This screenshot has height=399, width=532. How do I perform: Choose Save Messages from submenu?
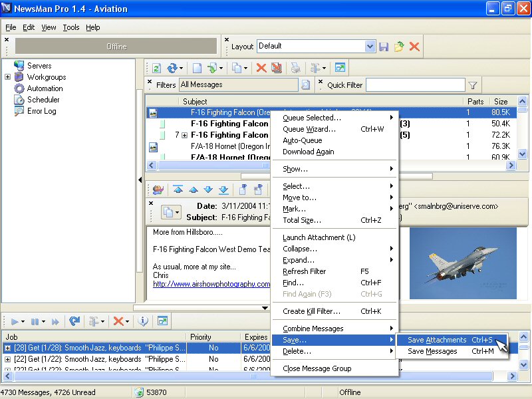pos(452,351)
